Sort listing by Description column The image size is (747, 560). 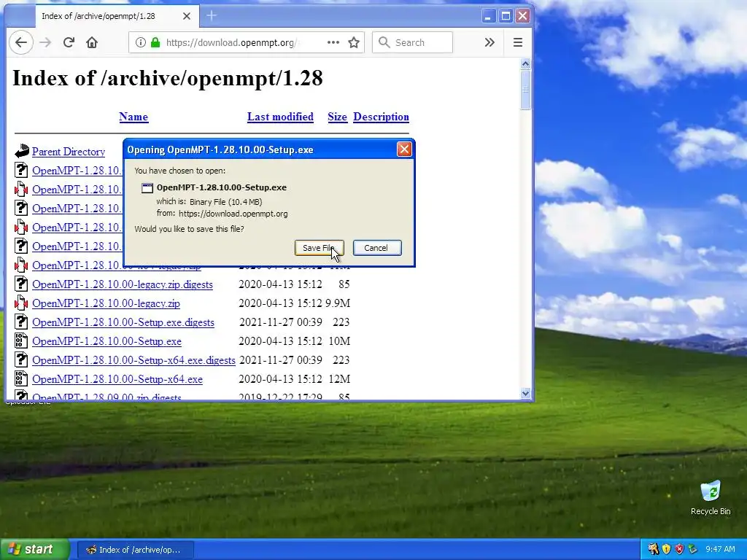tap(381, 117)
